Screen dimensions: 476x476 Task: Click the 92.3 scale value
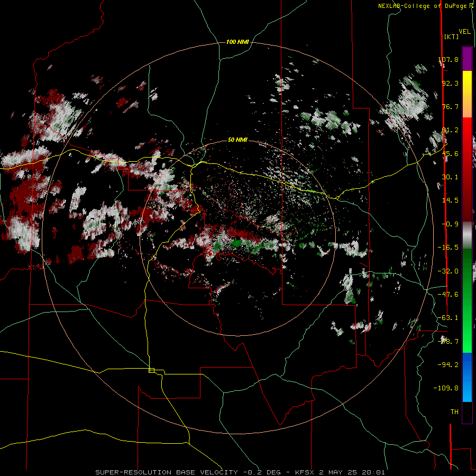pyautogui.click(x=450, y=83)
